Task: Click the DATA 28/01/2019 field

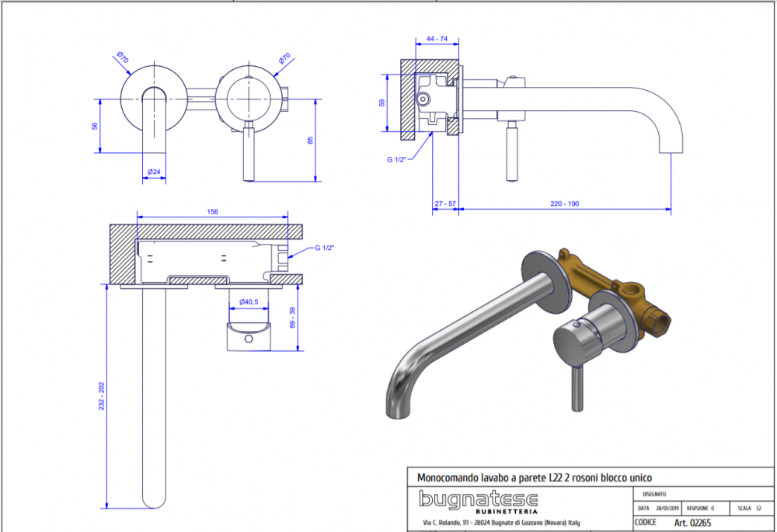Action: (x=659, y=508)
